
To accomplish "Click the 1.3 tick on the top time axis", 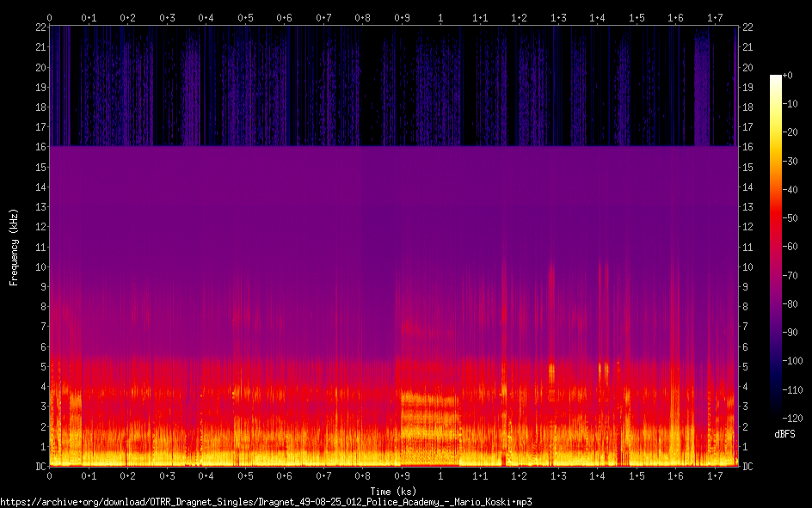I will tap(558, 17).
